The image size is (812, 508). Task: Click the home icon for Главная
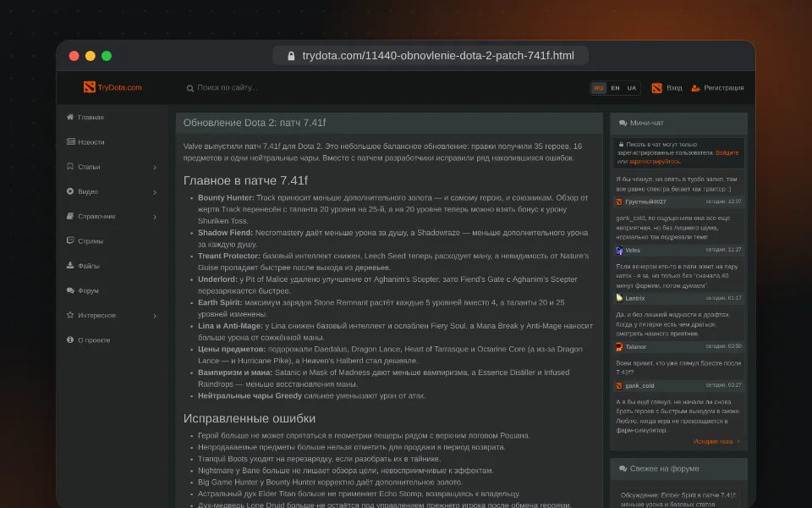click(x=70, y=117)
